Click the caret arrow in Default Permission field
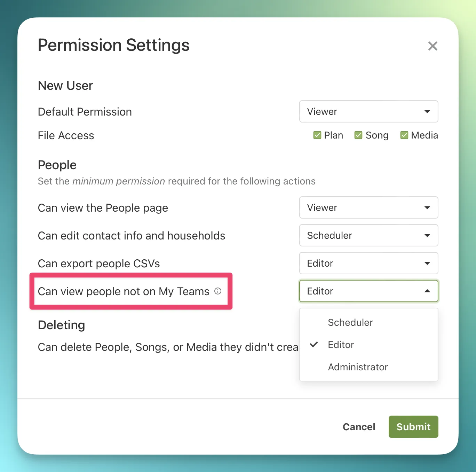 click(427, 112)
